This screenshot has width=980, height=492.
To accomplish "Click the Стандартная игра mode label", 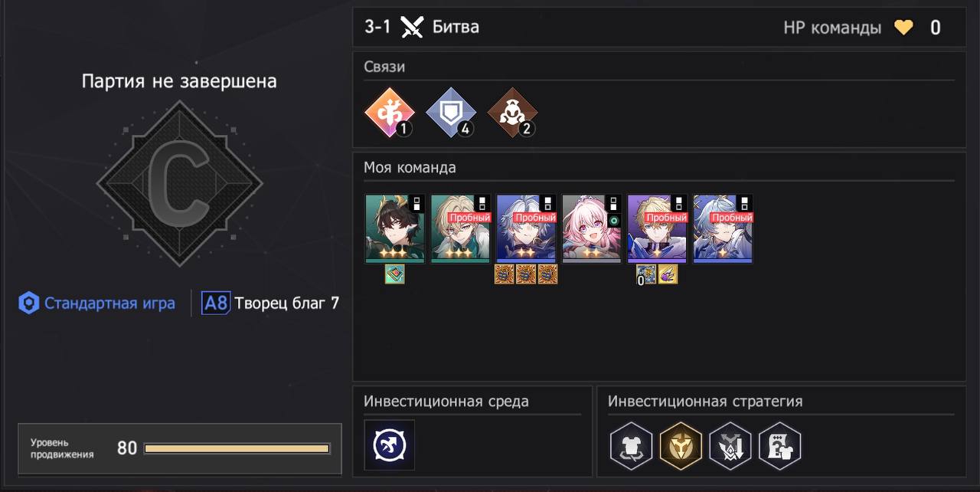I will pyautogui.click(x=109, y=303).
